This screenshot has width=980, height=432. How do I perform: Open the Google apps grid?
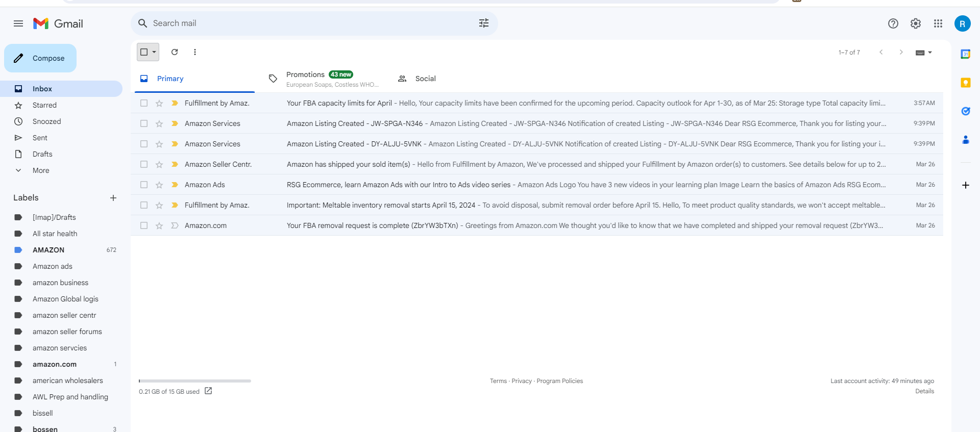(x=938, y=23)
